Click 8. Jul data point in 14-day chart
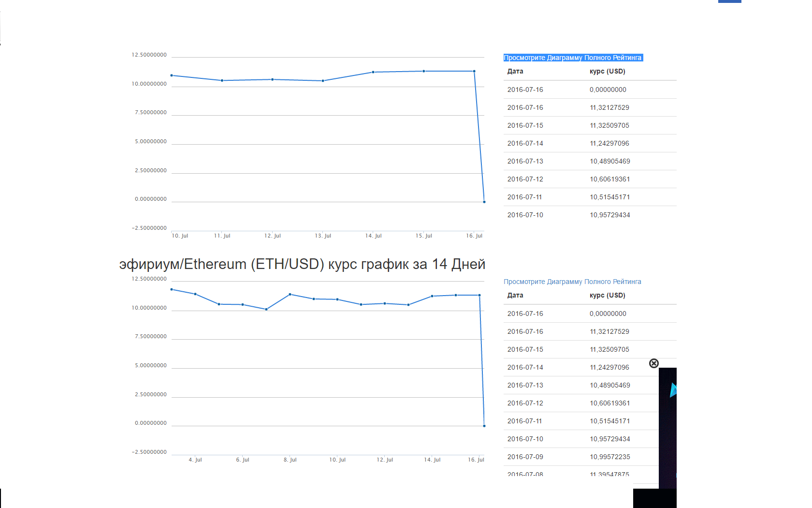The height and width of the screenshot is (508, 812). pos(290,294)
